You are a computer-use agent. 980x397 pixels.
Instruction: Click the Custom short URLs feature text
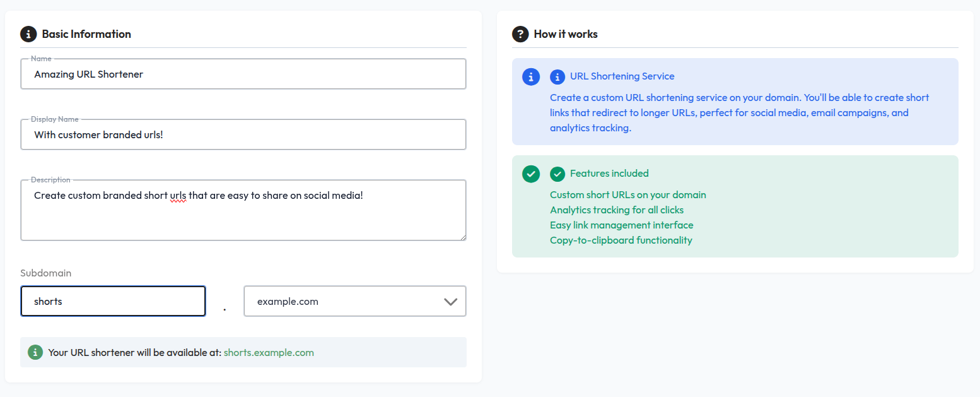(x=627, y=195)
